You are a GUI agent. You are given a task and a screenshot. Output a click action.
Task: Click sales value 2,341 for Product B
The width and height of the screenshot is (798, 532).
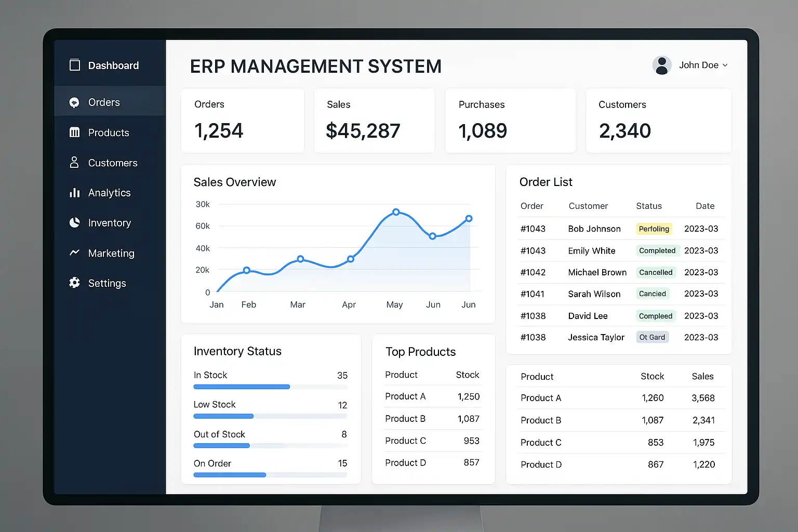[703, 420]
